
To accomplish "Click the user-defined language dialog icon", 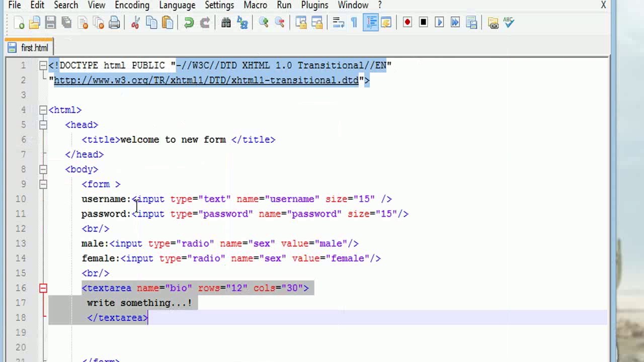I will coord(386,23).
